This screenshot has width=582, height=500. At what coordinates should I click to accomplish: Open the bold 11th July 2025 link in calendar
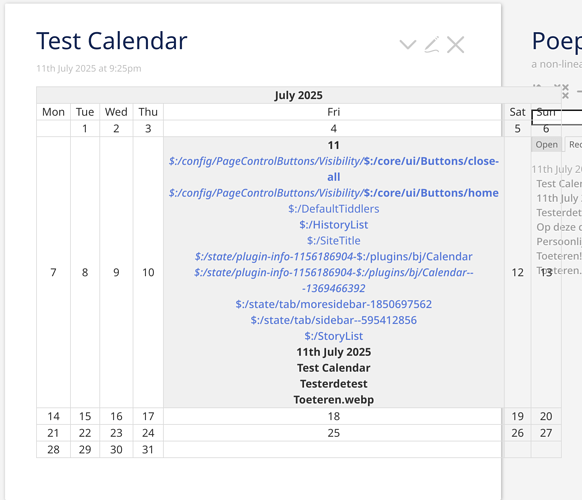pyautogui.click(x=333, y=352)
